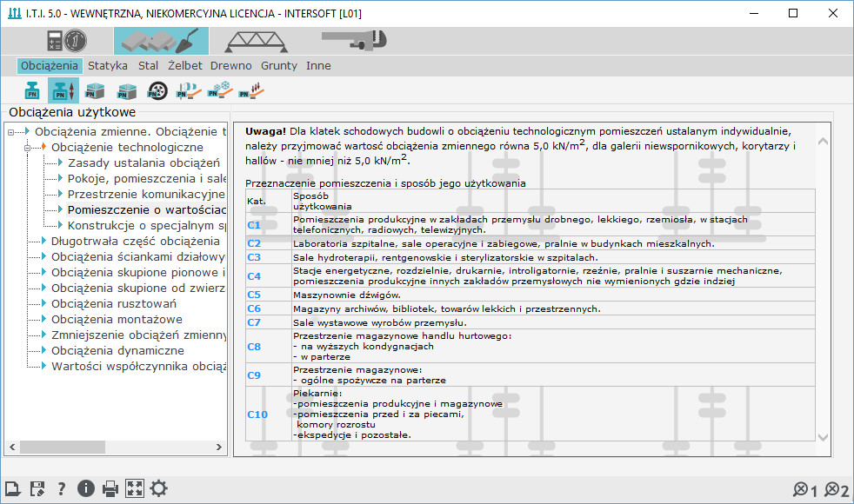Click the crossed-circle 1 icon
Screen dimensions: 854x504
(x=804, y=490)
